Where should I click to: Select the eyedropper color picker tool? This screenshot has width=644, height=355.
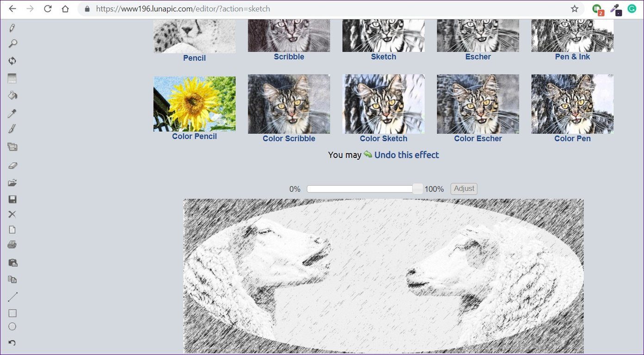pos(12,113)
